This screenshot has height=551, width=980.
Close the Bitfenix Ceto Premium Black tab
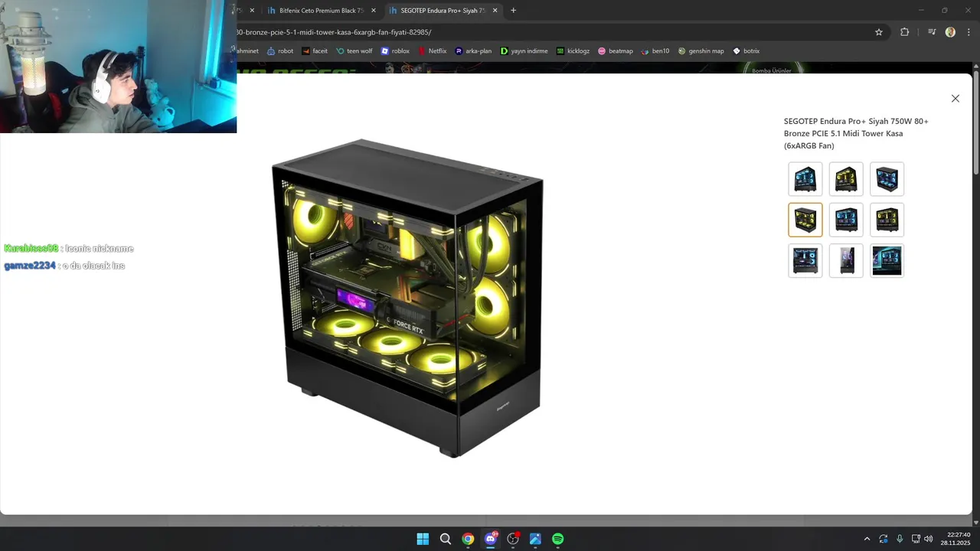[373, 11]
